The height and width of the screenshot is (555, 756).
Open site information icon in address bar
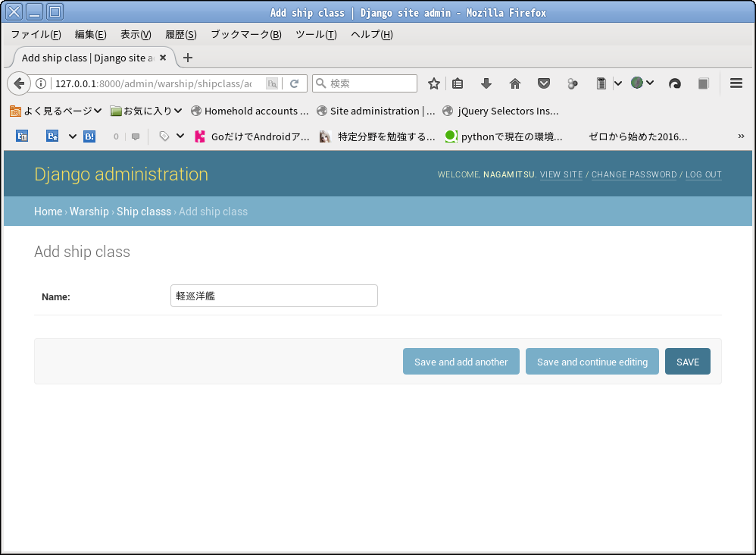[42, 83]
